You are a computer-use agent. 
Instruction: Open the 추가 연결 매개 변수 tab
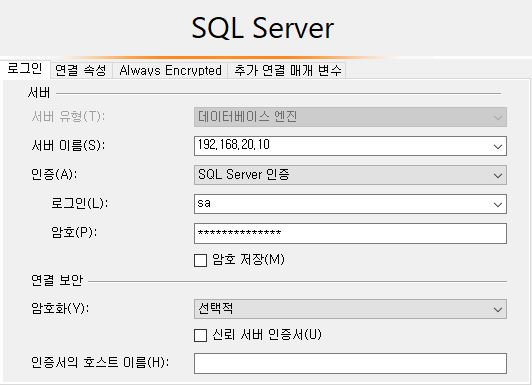click(x=287, y=71)
